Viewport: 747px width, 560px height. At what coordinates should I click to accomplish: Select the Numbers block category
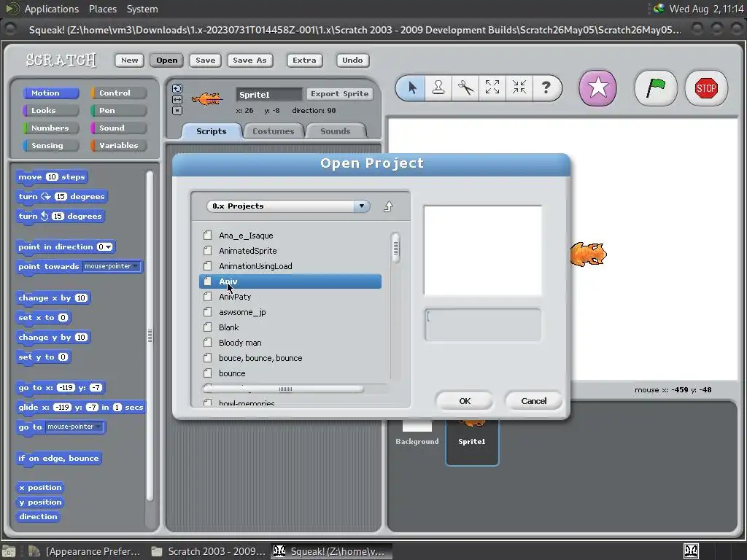click(x=50, y=128)
